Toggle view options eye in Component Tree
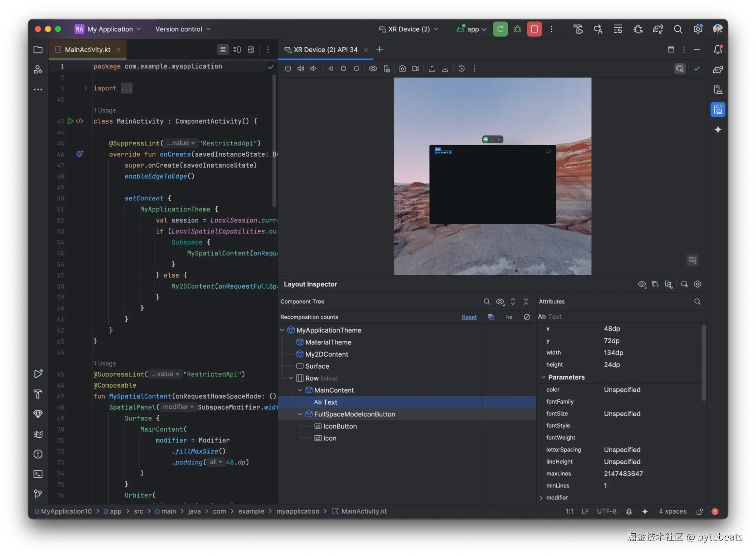Viewport: 756px width, 556px height. 500,301
